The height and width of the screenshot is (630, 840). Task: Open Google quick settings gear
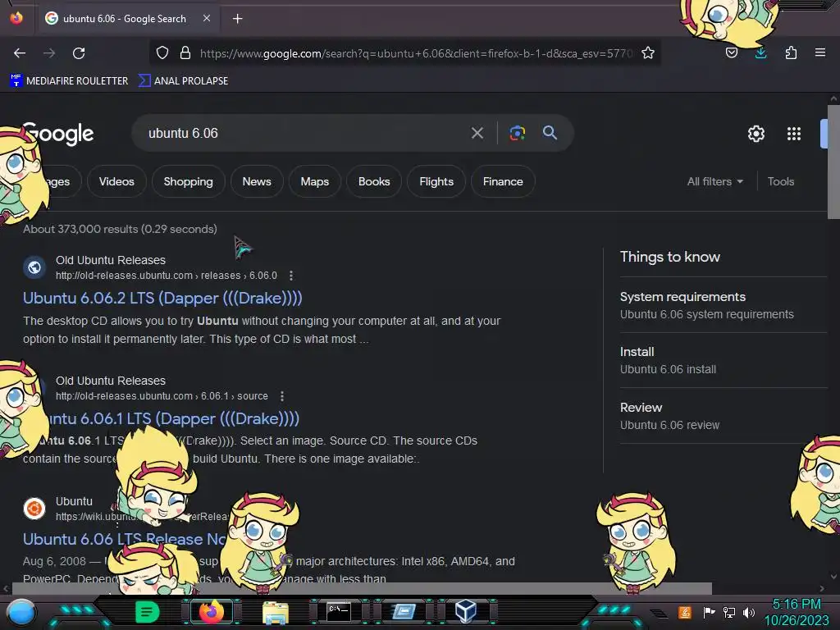click(x=756, y=134)
